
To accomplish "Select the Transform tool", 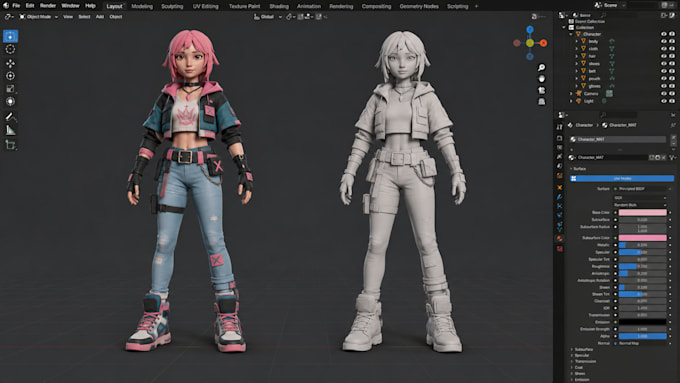I will [10, 101].
